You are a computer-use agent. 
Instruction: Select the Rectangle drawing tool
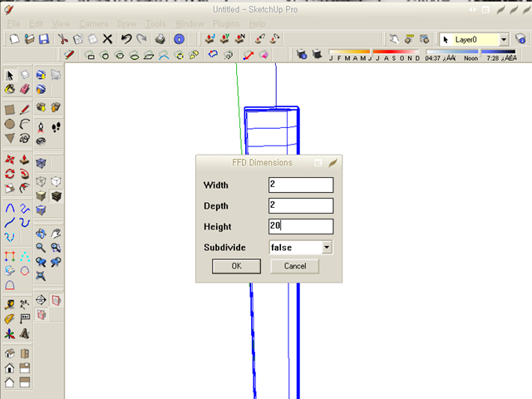(10, 110)
